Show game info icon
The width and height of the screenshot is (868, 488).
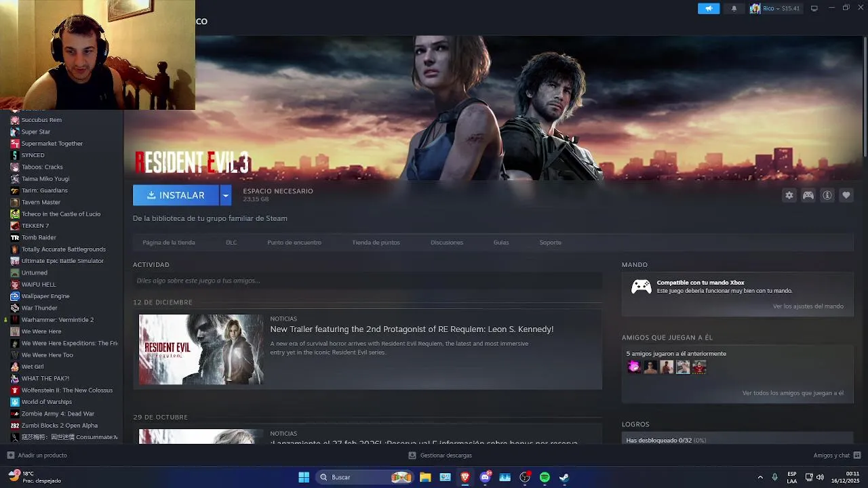tap(827, 195)
